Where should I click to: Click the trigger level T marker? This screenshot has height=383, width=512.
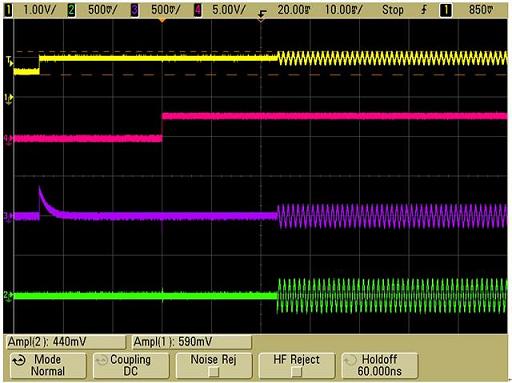click(x=9, y=61)
